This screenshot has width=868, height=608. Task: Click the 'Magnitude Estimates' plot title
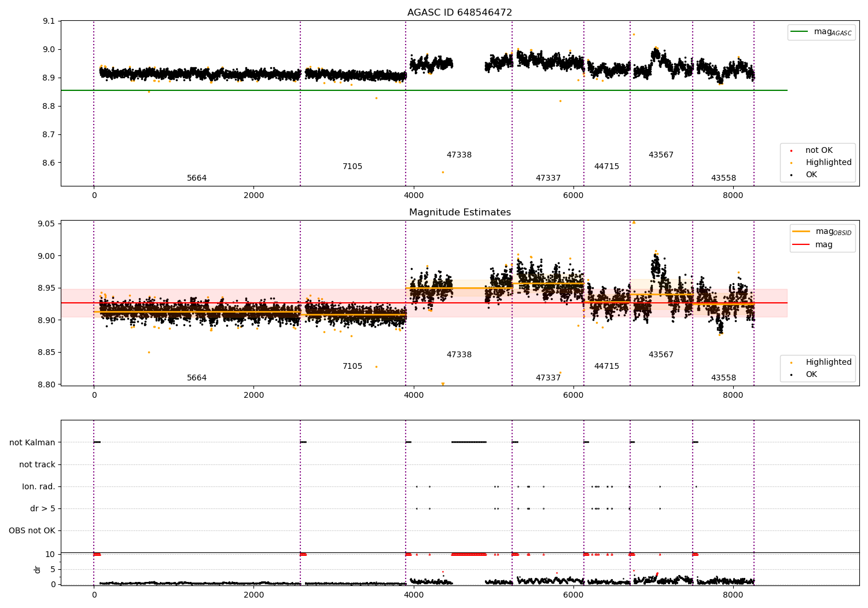click(459, 213)
